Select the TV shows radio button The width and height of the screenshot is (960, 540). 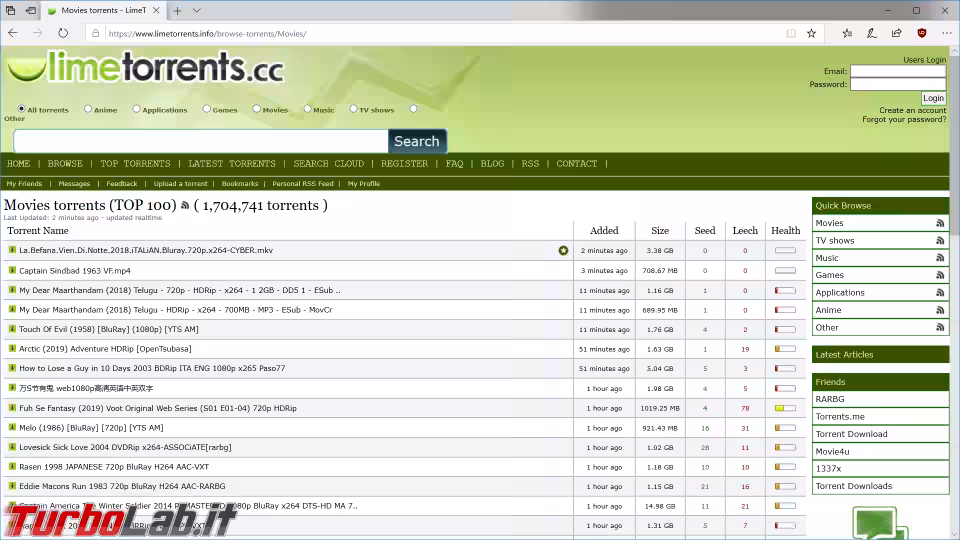coord(353,108)
